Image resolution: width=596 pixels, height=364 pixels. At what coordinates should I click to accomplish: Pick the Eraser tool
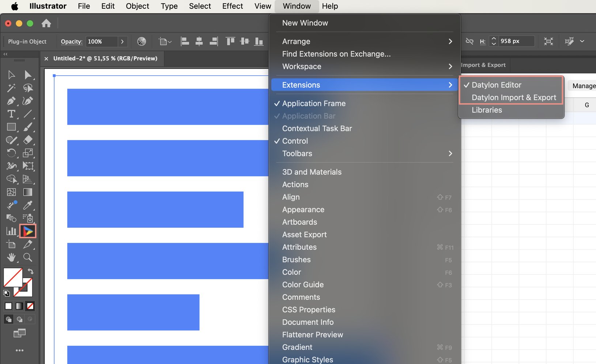point(27,140)
